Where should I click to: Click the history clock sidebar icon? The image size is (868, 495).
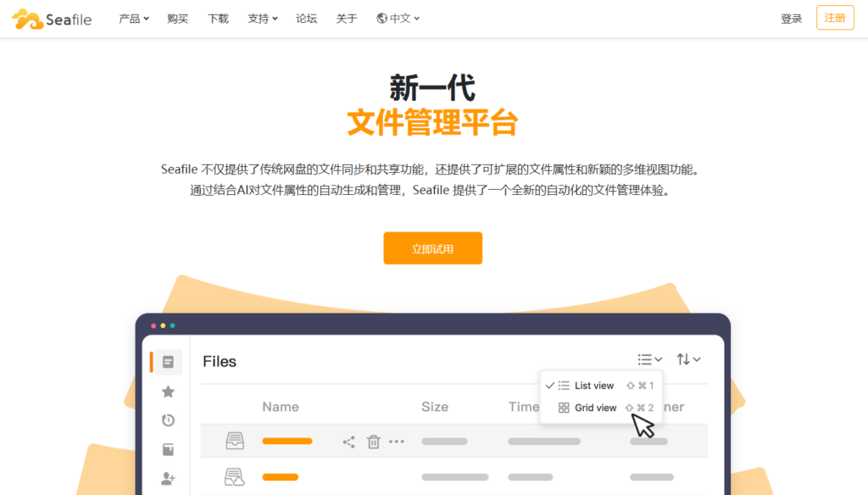(x=169, y=420)
